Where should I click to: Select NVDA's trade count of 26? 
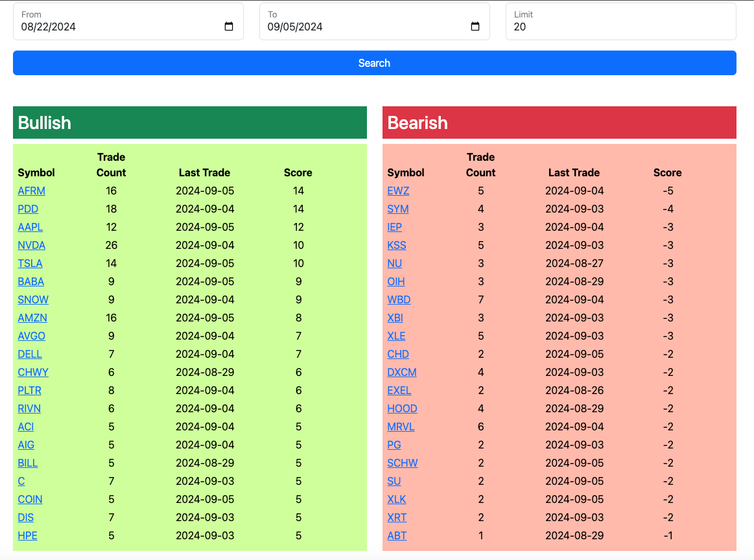pos(111,245)
